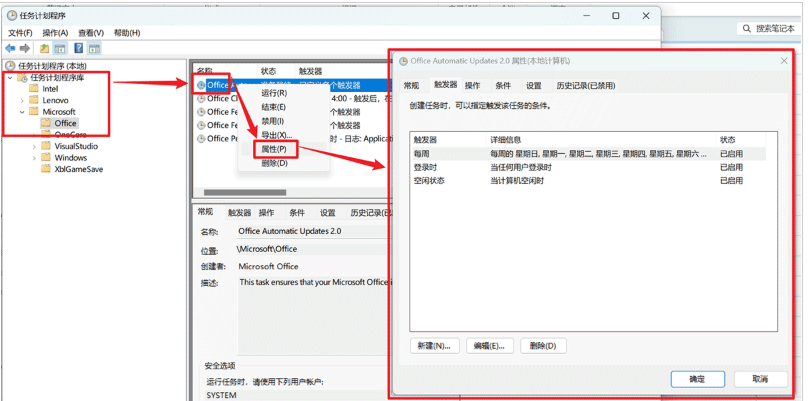Switch to 操作 tab in properties dialog
This screenshot has width=809, height=401.
click(x=472, y=85)
